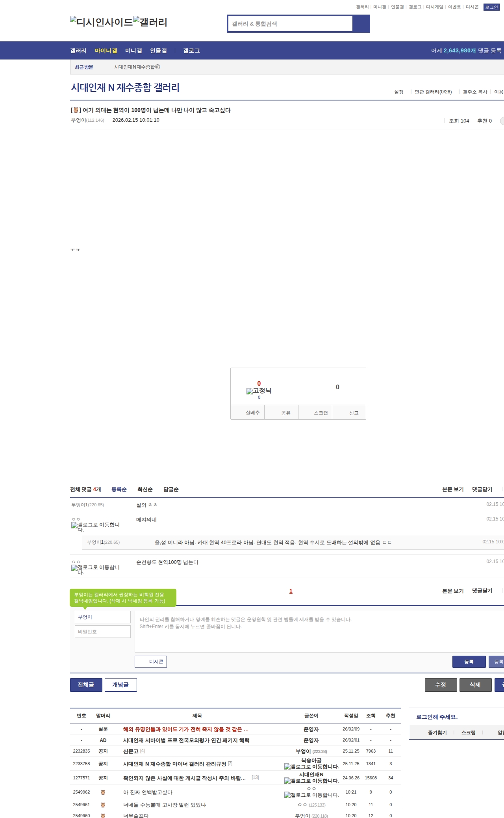Viewport: 504px width, 818px height.
Task: Select the 개념글 tab button
Action: click(x=121, y=685)
